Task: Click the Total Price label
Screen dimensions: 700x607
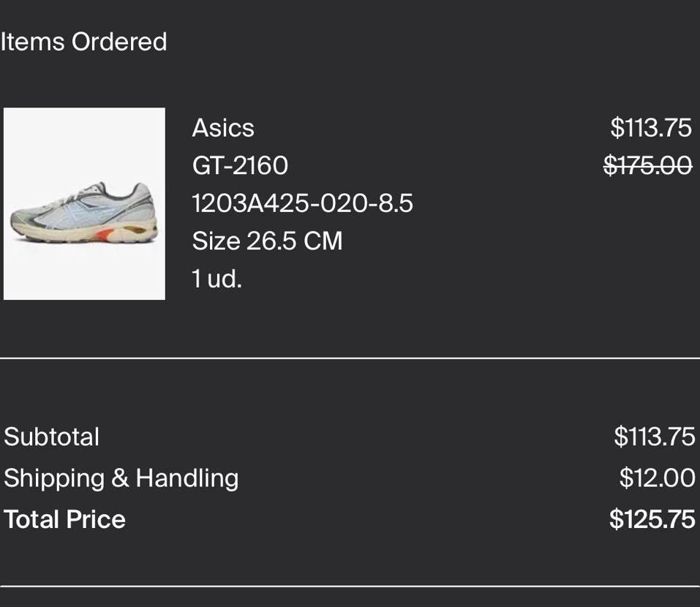Action: [64, 519]
